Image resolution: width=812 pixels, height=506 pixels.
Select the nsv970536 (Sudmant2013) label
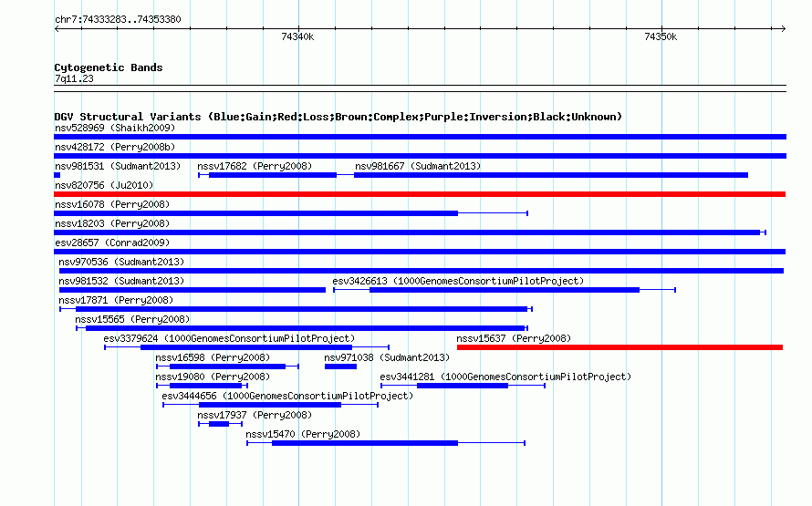(121, 262)
